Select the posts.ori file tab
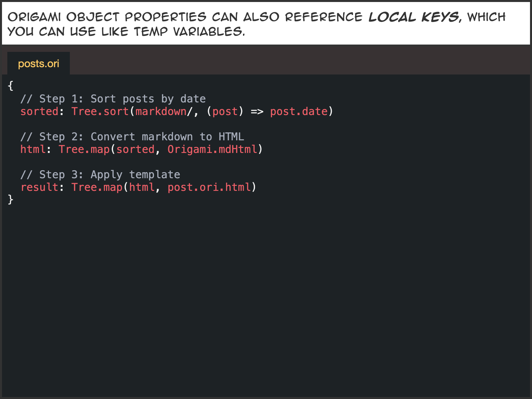 [x=39, y=64]
